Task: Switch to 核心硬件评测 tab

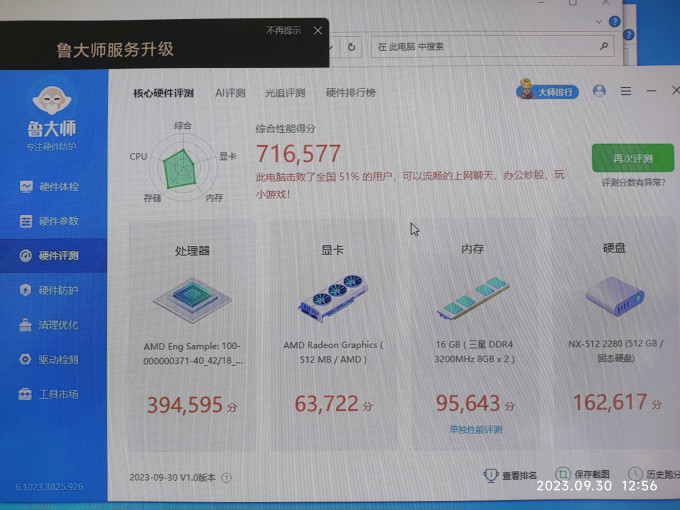Action: (x=163, y=93)
